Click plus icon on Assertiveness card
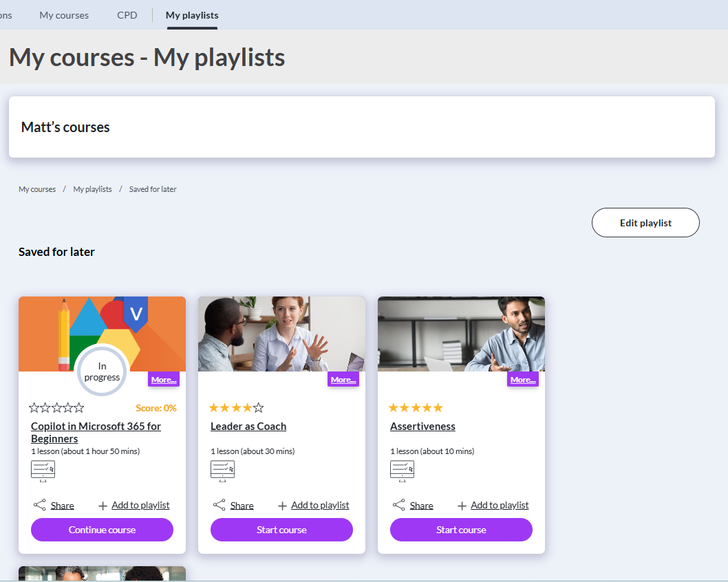Screen dimensions: 728x582 click(462, 506)
